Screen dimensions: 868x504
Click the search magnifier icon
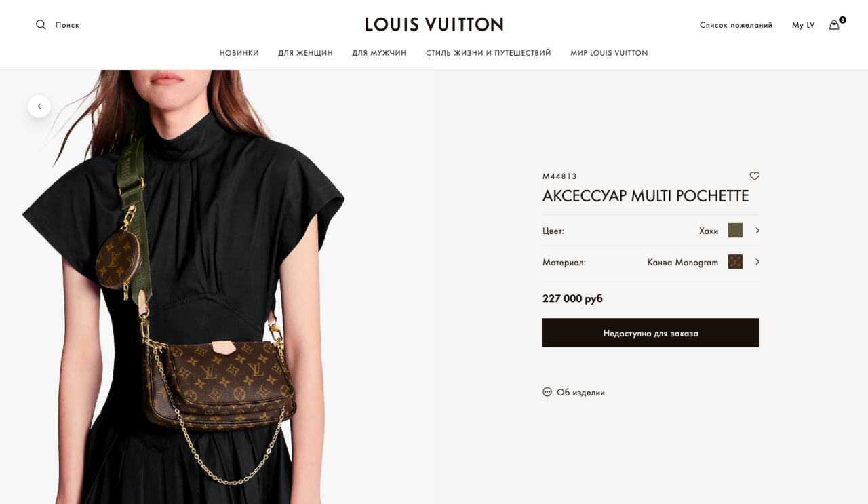pos(41,25)
